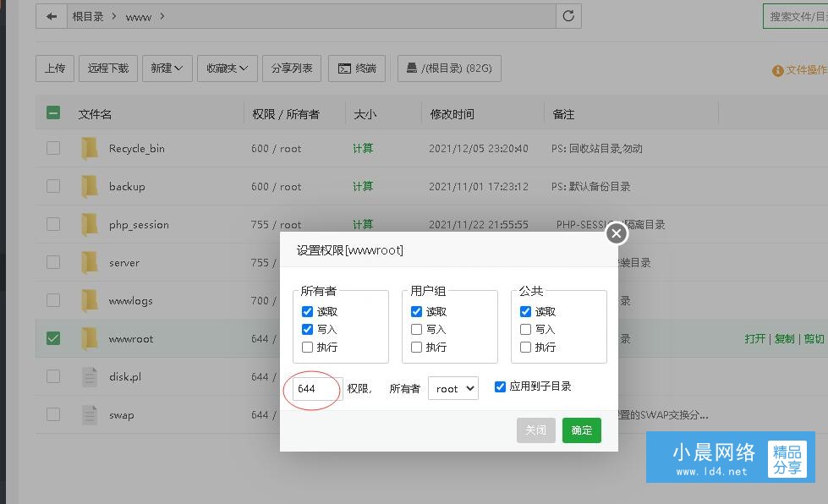Select the disk.pl row checkbox
The width and height of the screenshot is (828, 504).
pyautogui.click(x=53, y=376)
